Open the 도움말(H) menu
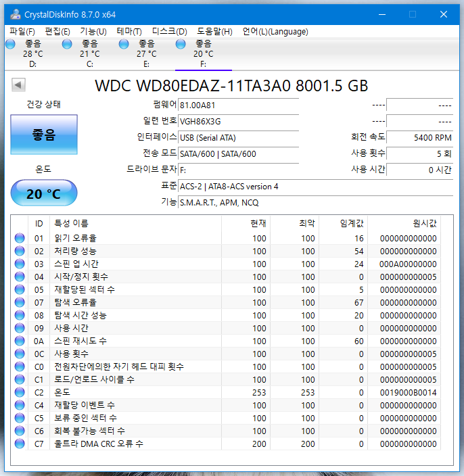Screen dimensions: 464x476 point(214,32)
